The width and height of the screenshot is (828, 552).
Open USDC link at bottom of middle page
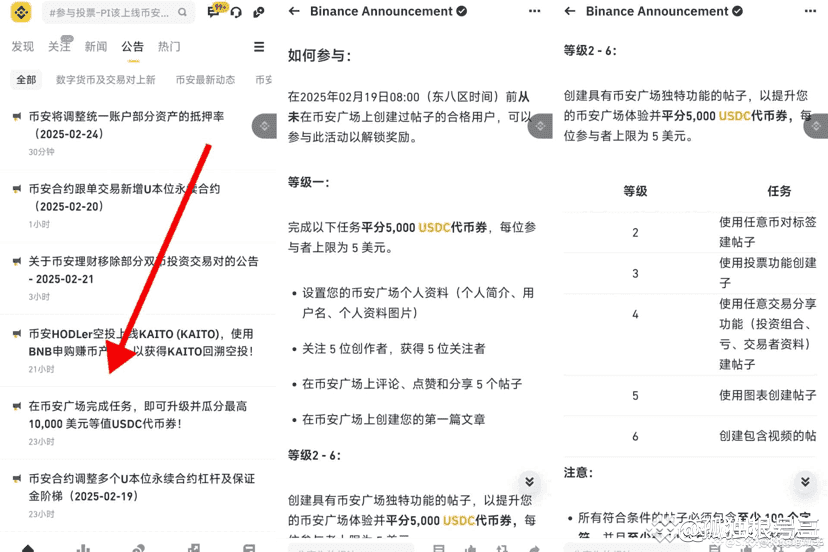458,520
